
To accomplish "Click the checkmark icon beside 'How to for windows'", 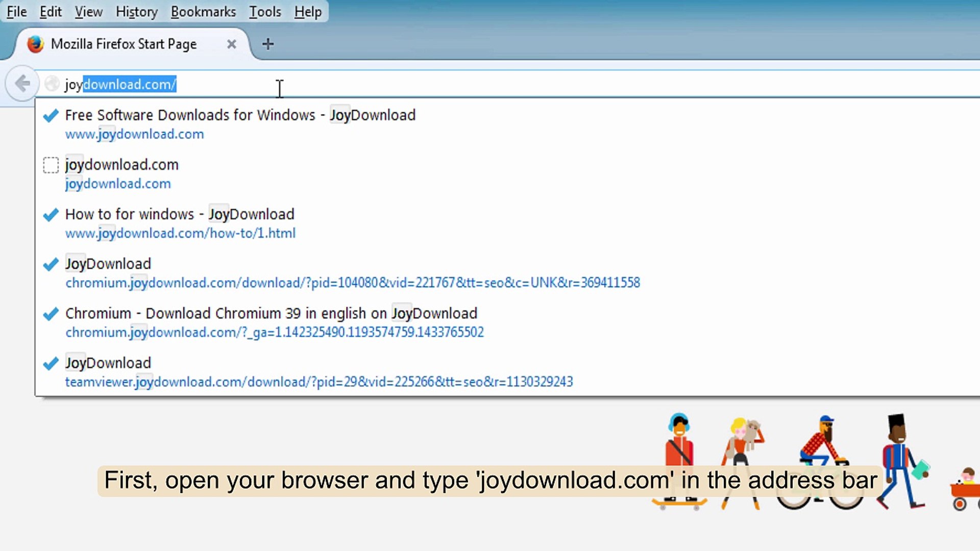I will (x=51, y=214).
